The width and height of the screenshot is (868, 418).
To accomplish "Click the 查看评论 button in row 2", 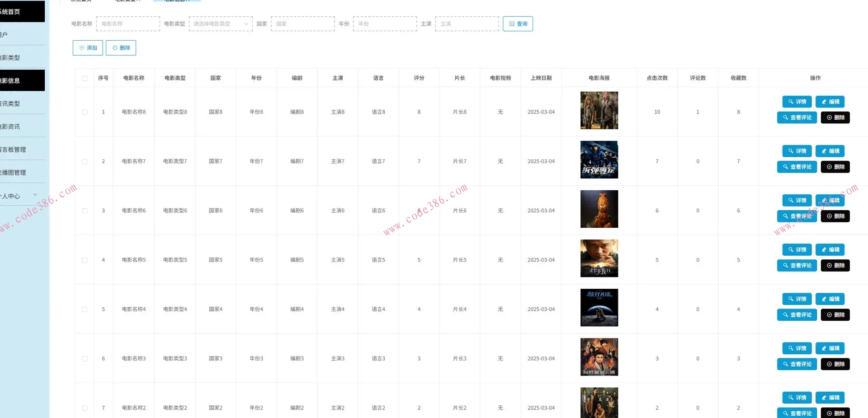I will 797,167.
